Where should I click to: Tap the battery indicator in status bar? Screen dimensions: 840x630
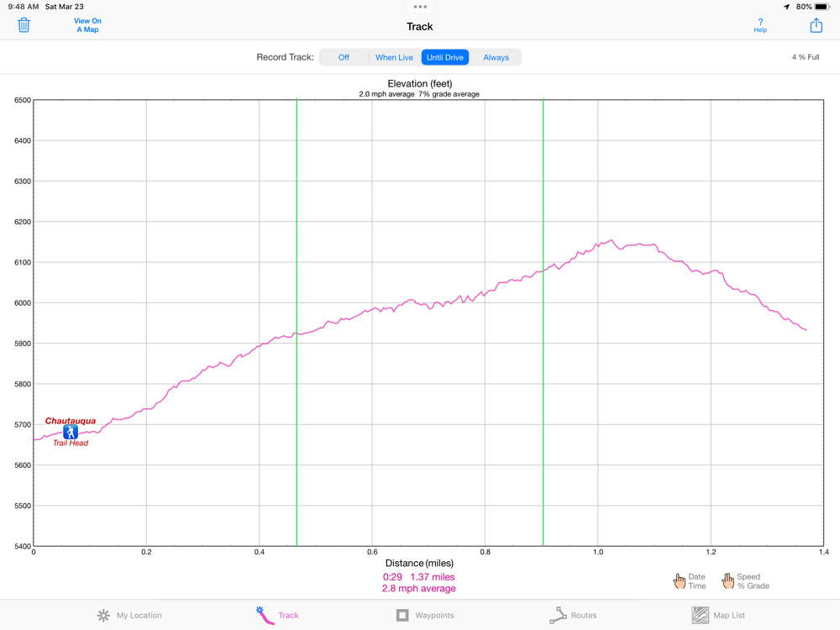[x=822, y=7]
